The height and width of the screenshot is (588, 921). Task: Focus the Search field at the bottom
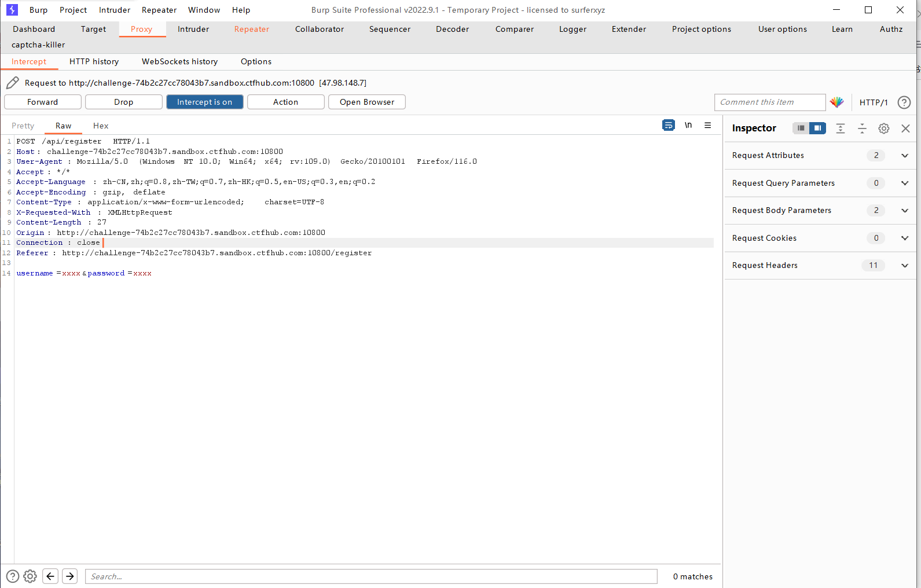(x=371, y=576)
